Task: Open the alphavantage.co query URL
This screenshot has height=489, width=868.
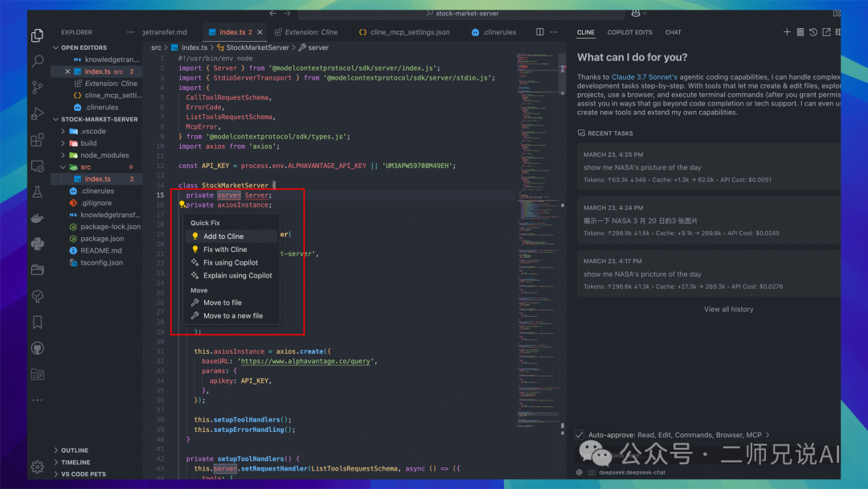Action: click(x=305, y=361)
